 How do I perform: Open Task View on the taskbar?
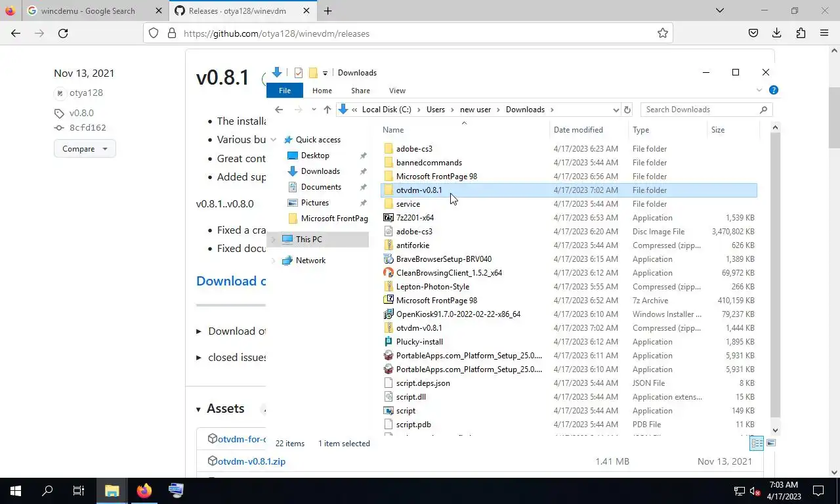(x=79, y=490)
